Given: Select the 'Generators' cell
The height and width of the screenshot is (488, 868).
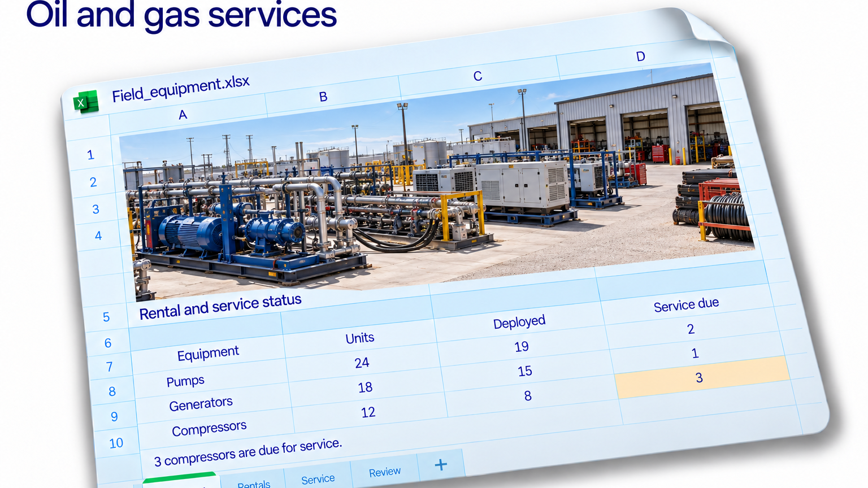Looking at the screenshot, I should point(201,404).
